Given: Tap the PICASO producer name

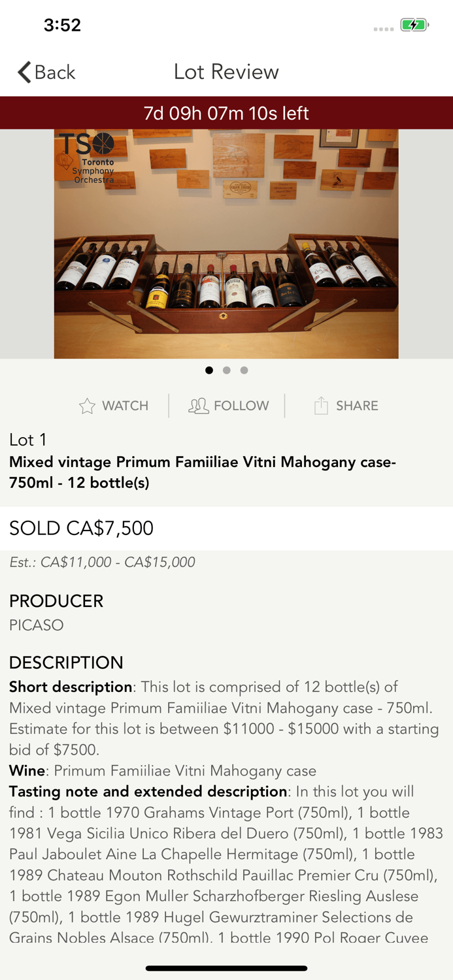Looking at the screenshot, I should 37,625.
